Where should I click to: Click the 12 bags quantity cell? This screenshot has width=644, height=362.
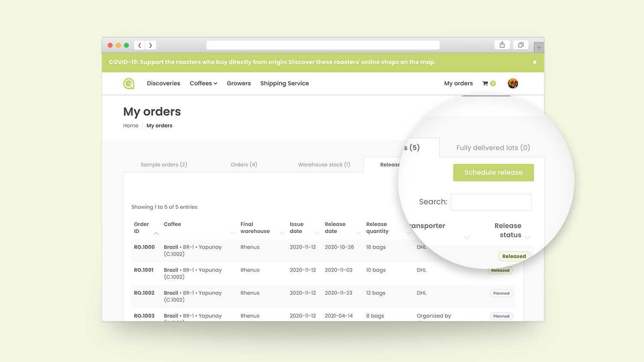376,293
